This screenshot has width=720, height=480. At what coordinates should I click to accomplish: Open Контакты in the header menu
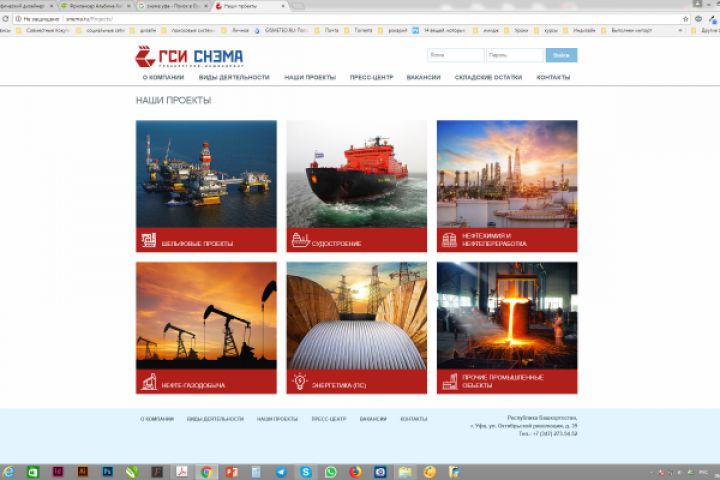pyautogui.click(x=553, y=77)
